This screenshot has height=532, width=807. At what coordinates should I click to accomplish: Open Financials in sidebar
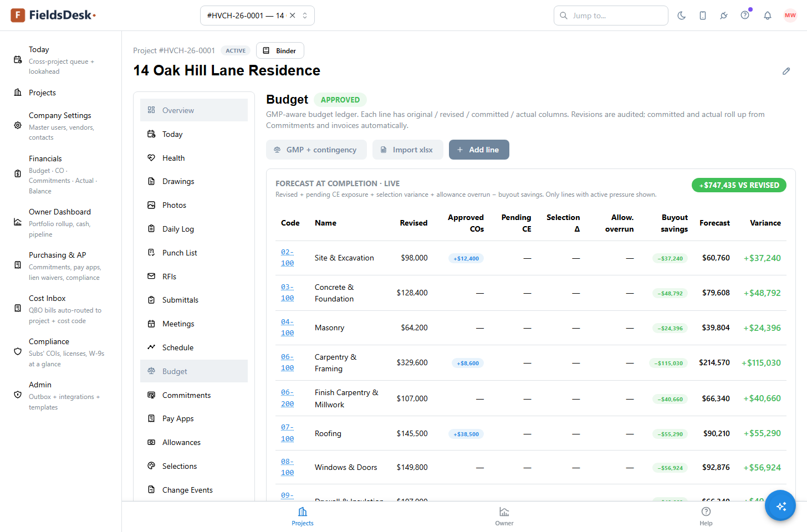60,175
